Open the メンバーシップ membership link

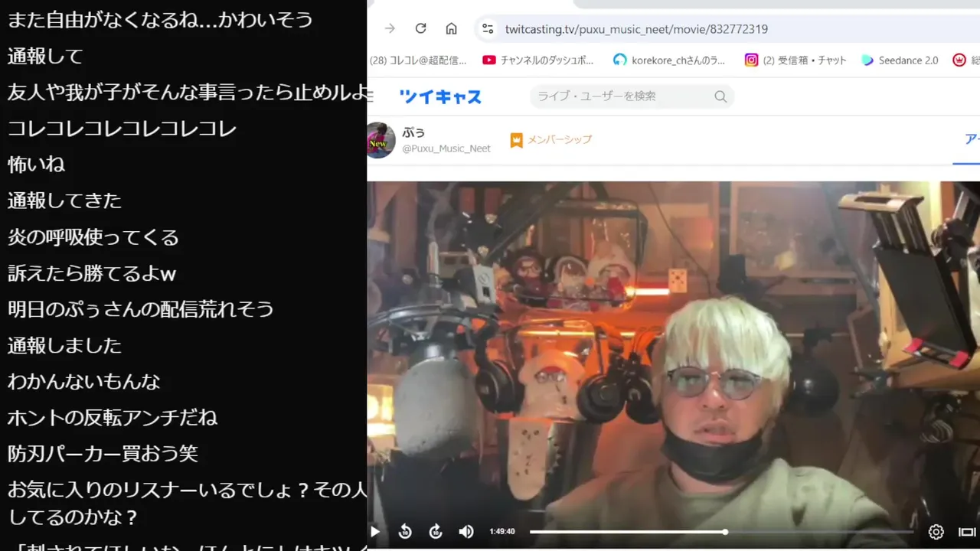[x=550, y=140]
